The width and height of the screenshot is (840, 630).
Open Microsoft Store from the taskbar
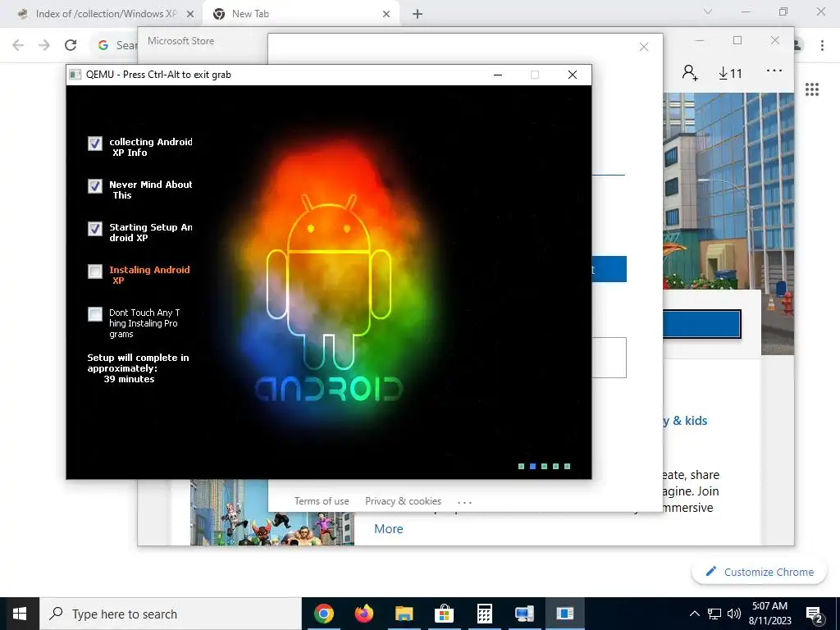tap(444, 614)
